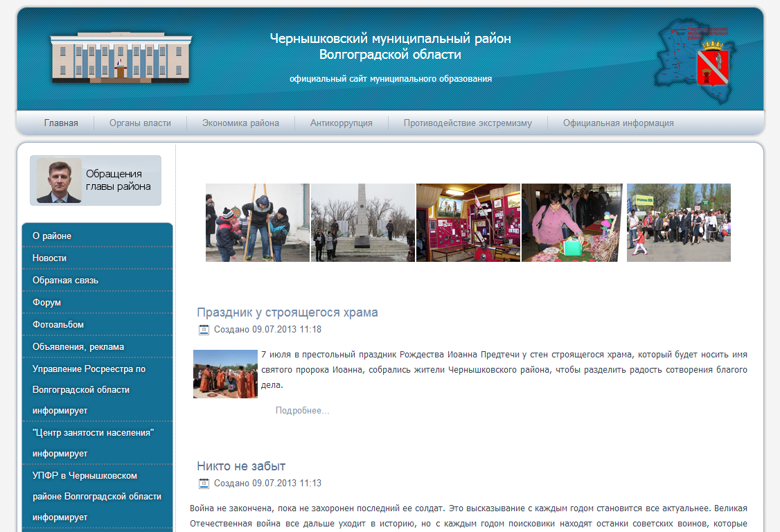Open Объявления, реклама sidebar link
The image size is (780, 532).
pyautogui.click(x=98, y=347)
